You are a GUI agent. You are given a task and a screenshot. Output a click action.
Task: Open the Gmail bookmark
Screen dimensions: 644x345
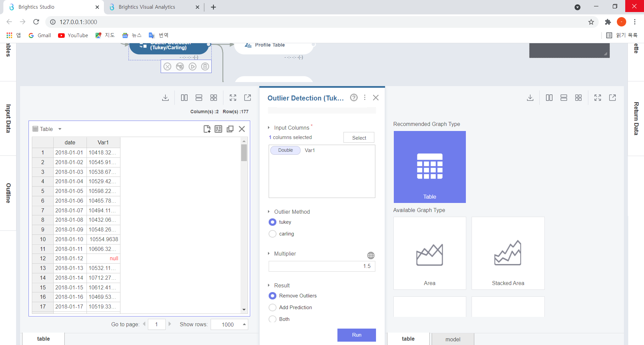point(40,36)
